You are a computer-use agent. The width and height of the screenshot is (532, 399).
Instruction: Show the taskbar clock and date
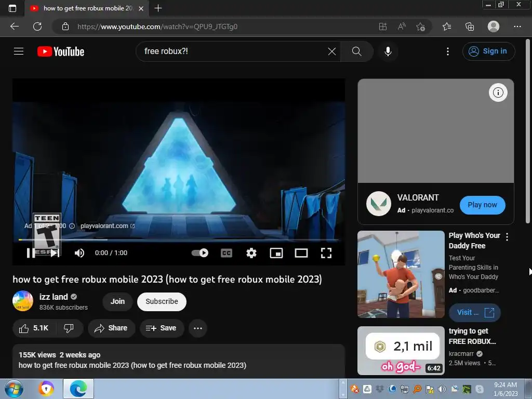(506, 389)
